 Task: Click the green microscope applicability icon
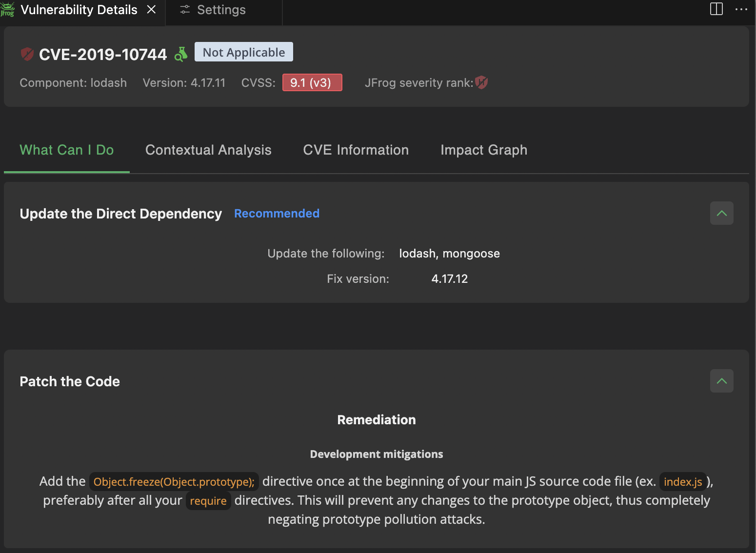tap(181, 54)
